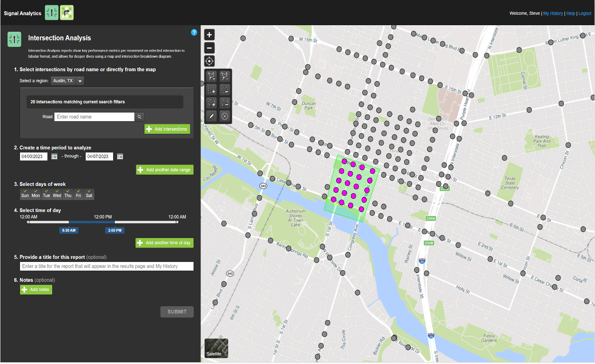Select circle remove-selection tool
The height and width of the screenshot is (364, 595).
(x=225, y=103)
